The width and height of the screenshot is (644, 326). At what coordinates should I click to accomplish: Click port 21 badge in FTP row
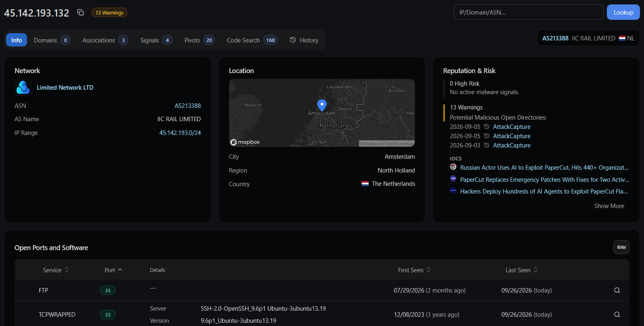tap(108, 290)
